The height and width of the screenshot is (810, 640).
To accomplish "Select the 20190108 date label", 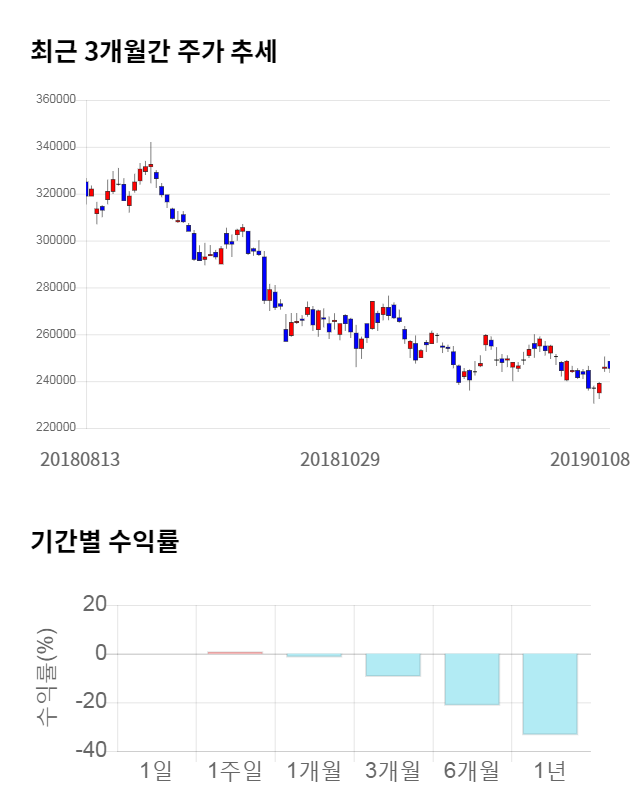I will (590, 459).
